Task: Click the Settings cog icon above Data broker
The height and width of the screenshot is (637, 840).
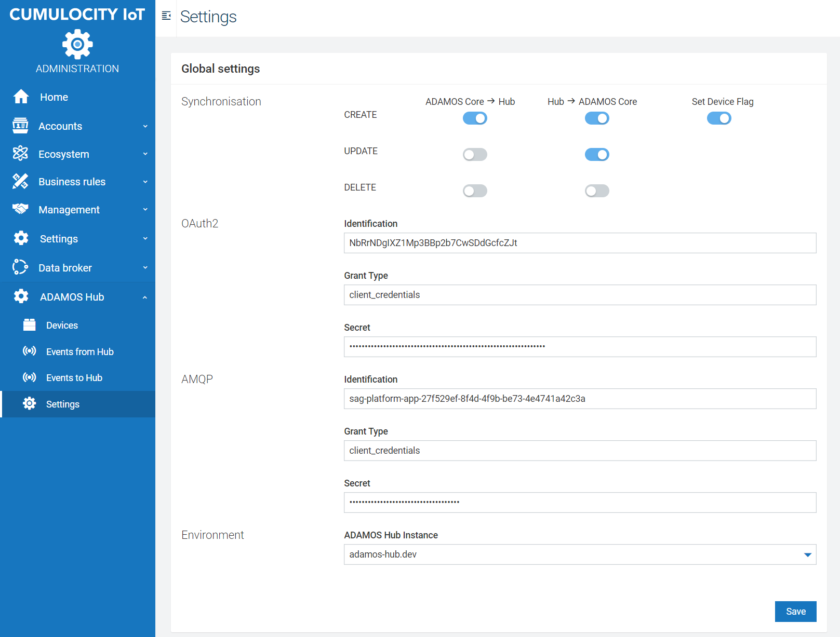Action: [x=21, y=238]
